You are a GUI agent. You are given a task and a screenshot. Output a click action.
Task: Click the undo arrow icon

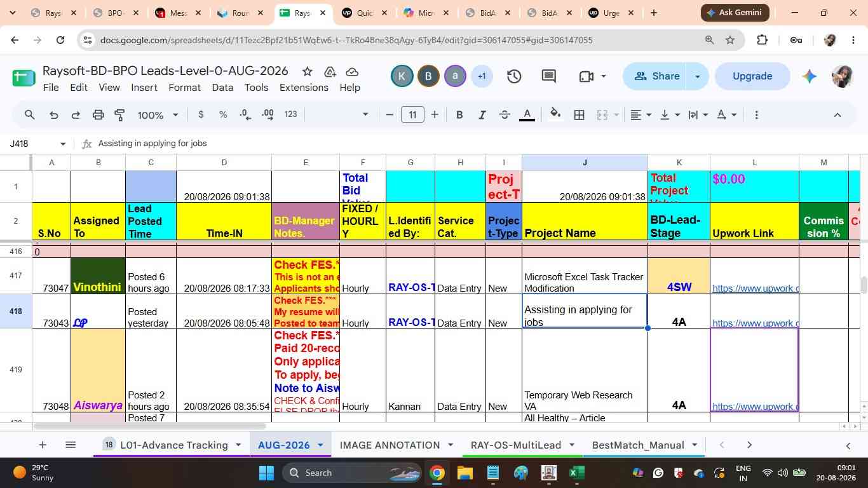(54, 115)
